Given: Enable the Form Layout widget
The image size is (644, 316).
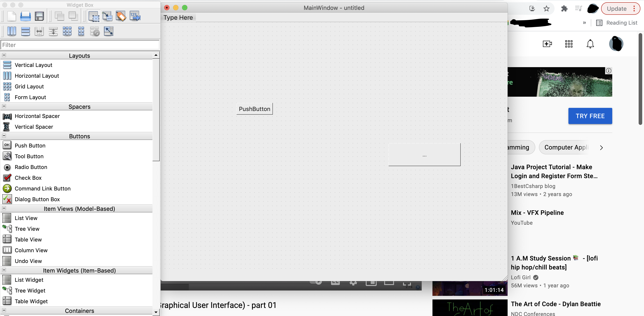Looking at the screenshot, I should pyautogui.click(x=30, y=97).
